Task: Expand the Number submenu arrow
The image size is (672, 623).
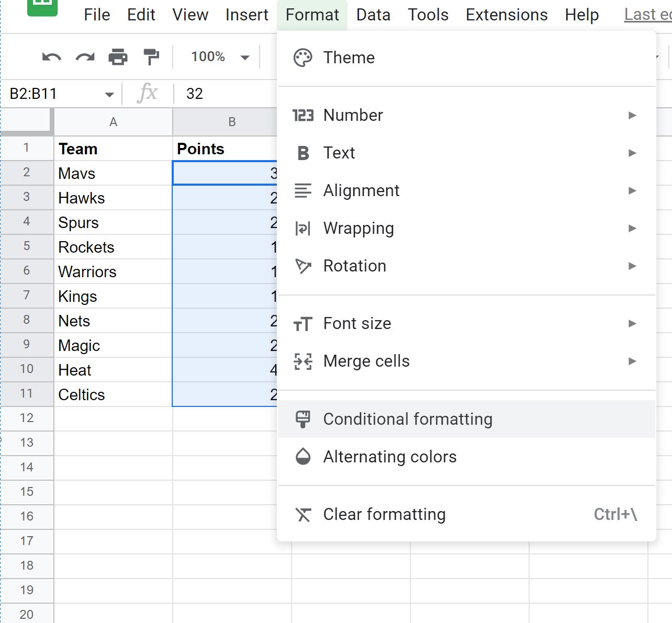Action: click(x=632, y=115)
